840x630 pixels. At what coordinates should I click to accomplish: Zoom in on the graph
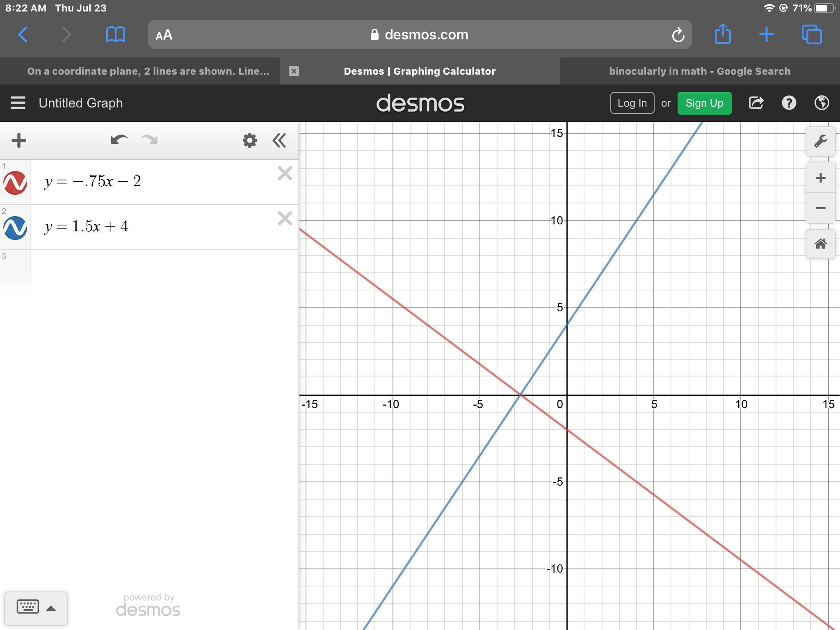820,178
